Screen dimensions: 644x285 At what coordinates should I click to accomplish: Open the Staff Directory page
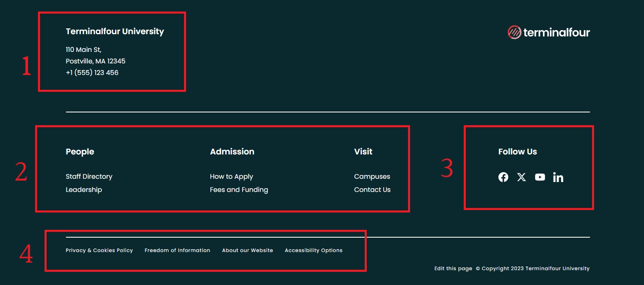89,176
